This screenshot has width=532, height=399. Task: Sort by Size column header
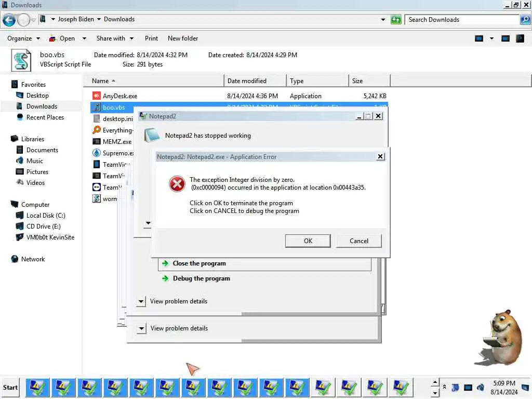[369, 81]
